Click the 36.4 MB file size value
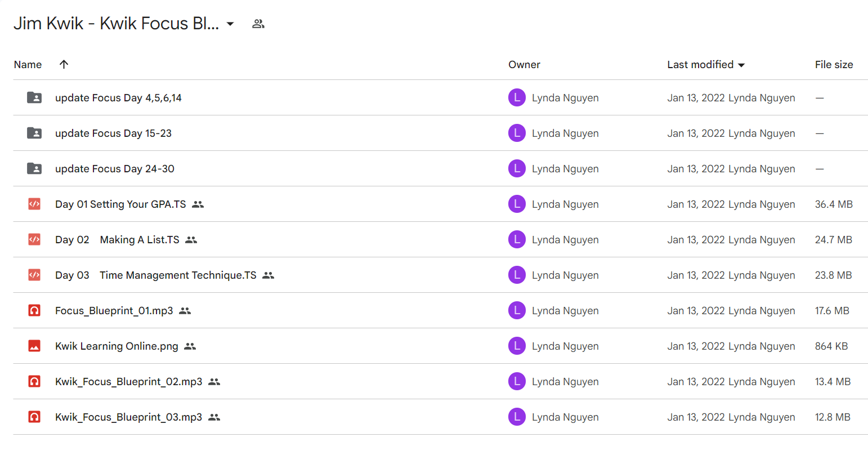Viewport: 868px width, 464px height. pyautogui.click(x=834, y=204)
